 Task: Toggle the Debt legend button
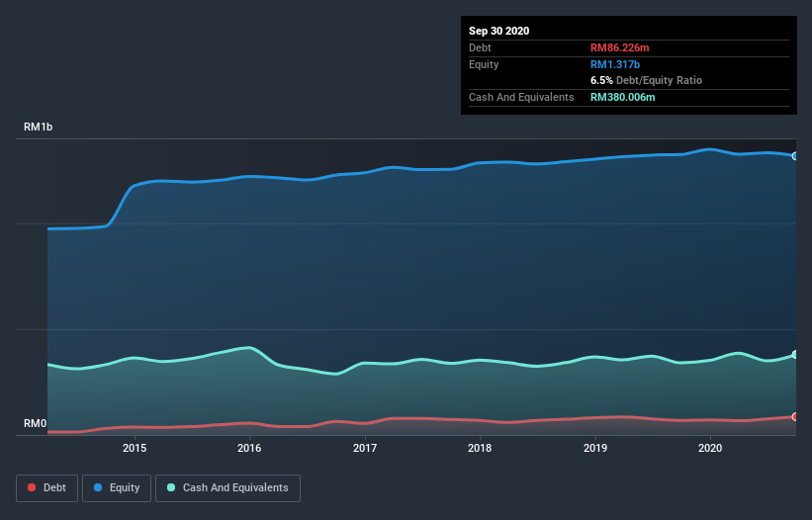click(x=46, y=488)
